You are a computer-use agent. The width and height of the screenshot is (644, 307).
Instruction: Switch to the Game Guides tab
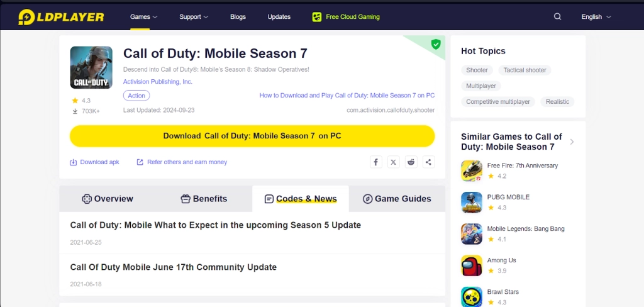pos(397,199)
